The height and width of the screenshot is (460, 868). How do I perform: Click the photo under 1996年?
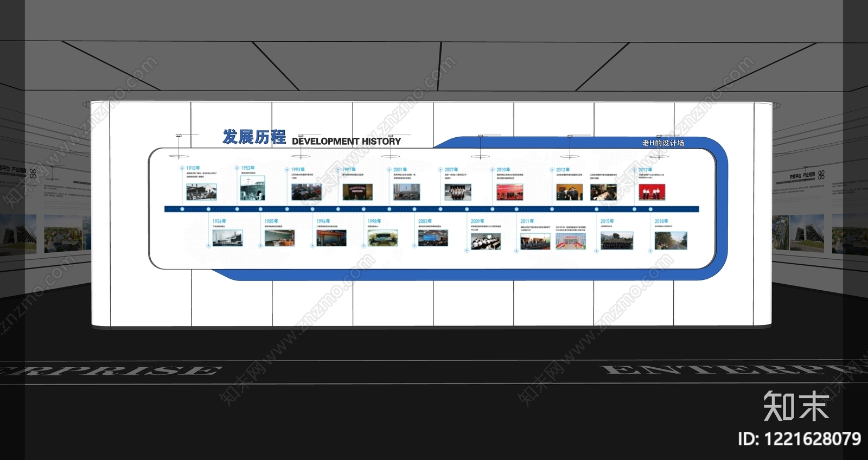point(331,238)
